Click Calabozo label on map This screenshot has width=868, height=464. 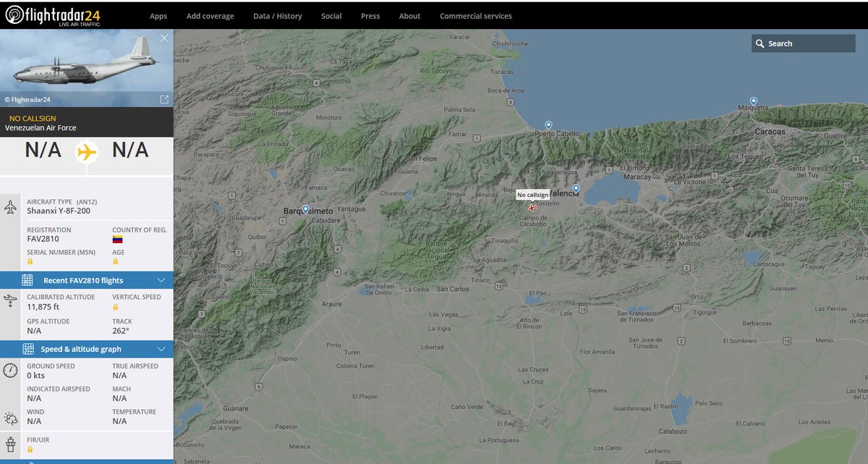[x=672, y=431]
